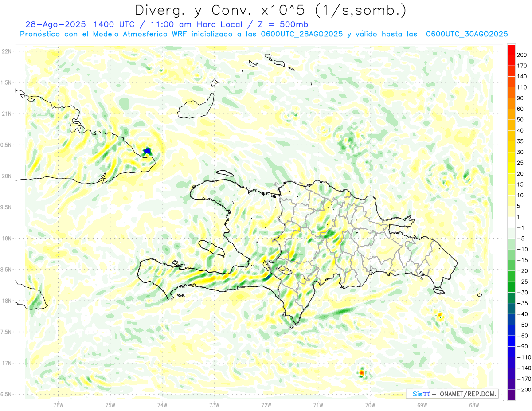Image resolution: width=532 pixels, height=411 pixels.
Task: Click the '69W' longitude label
Action: click(422, 405)
